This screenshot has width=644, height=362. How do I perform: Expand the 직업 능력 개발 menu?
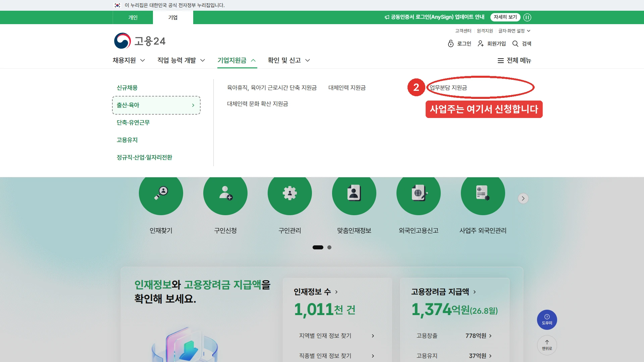pyautogui.click(x=181, y=60)
